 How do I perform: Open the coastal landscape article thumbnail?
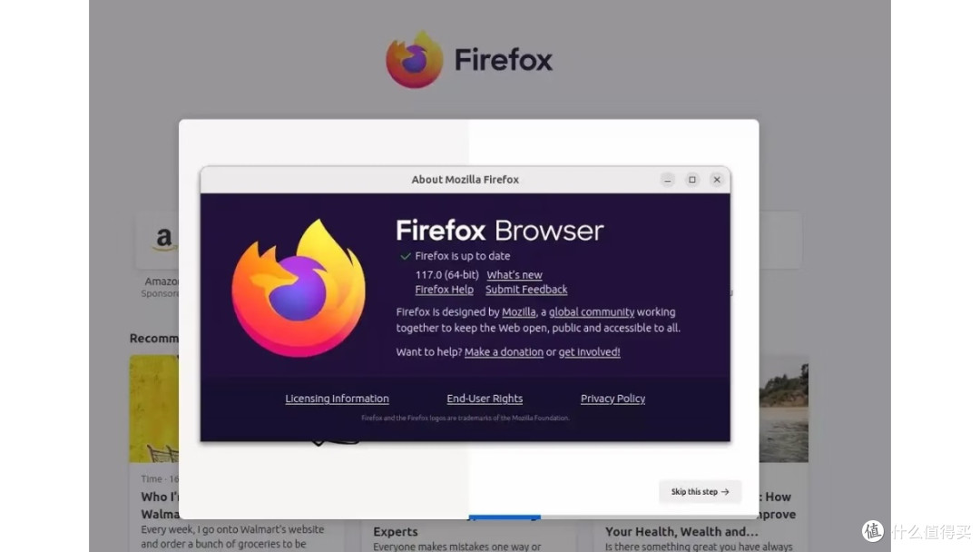(784, 409)
